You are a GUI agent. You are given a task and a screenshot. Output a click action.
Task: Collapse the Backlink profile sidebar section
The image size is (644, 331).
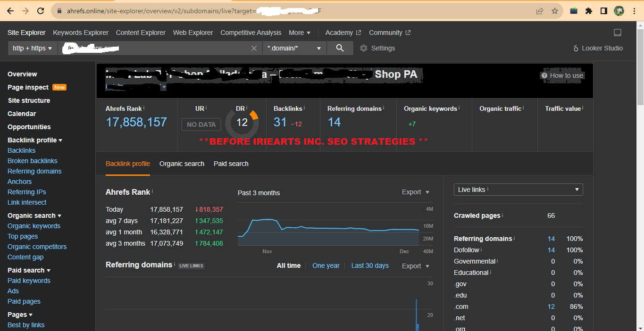34,140
